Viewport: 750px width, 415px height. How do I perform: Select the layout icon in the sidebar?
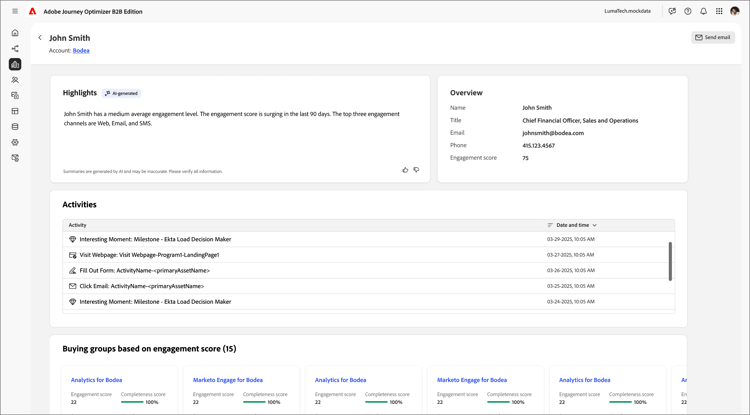click(x=15, y=111)
